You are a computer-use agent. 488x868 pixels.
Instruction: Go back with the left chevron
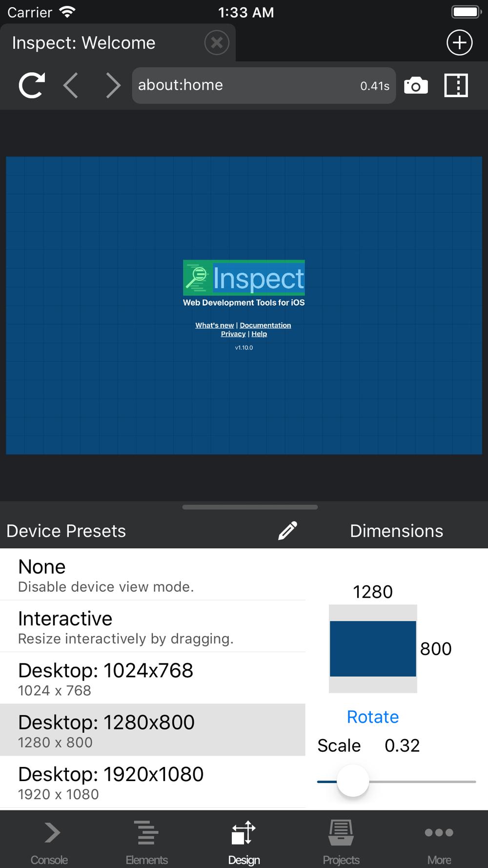71,85
